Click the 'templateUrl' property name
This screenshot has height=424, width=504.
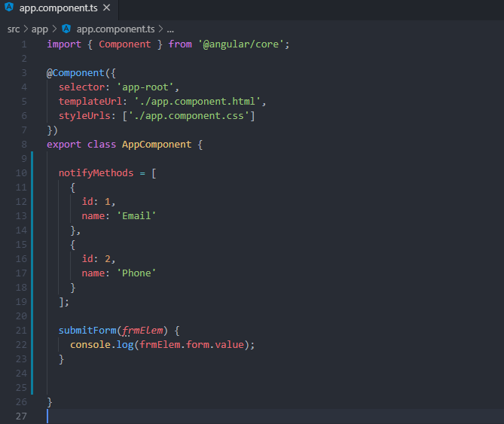click(90, 102)
